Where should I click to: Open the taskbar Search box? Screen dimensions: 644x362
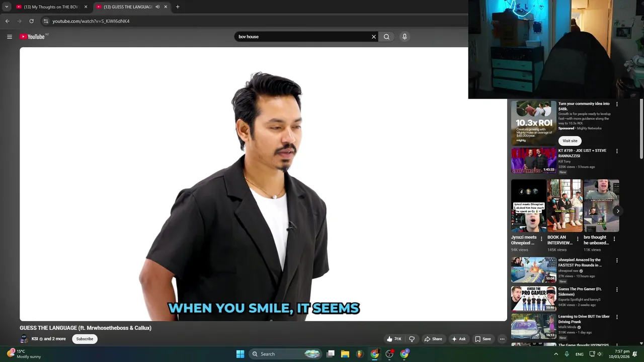(286, 354)
